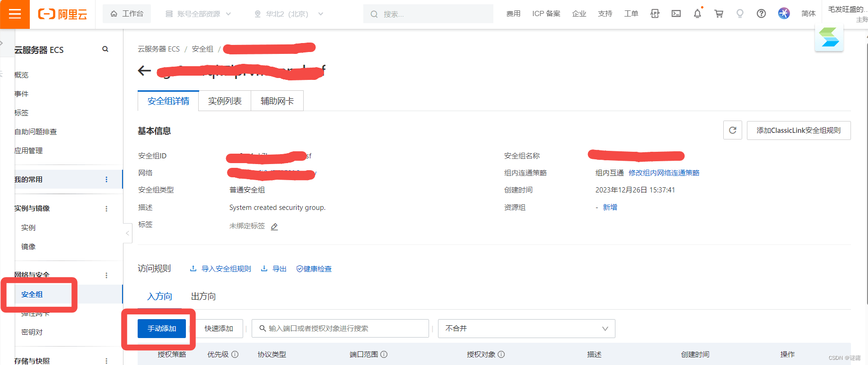Switch to the 辅助网卡 tab
This screenshot has height=365, width=868.
click(x=277, y=101)
